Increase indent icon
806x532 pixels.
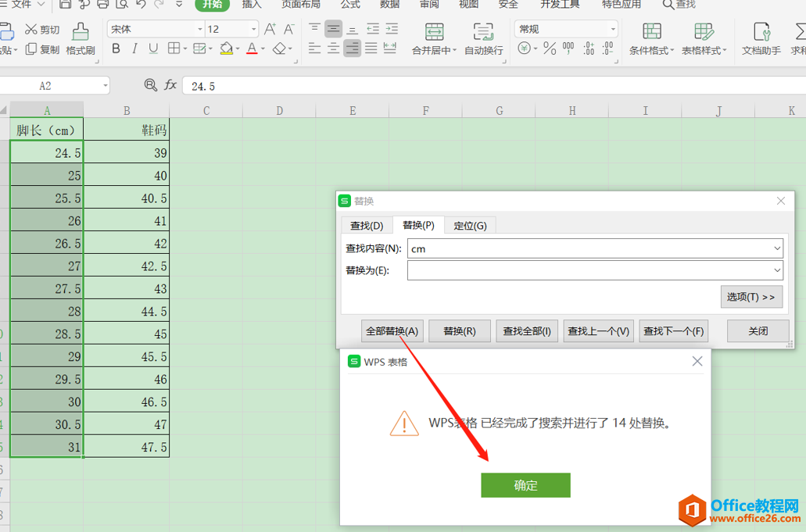point(392,29)
